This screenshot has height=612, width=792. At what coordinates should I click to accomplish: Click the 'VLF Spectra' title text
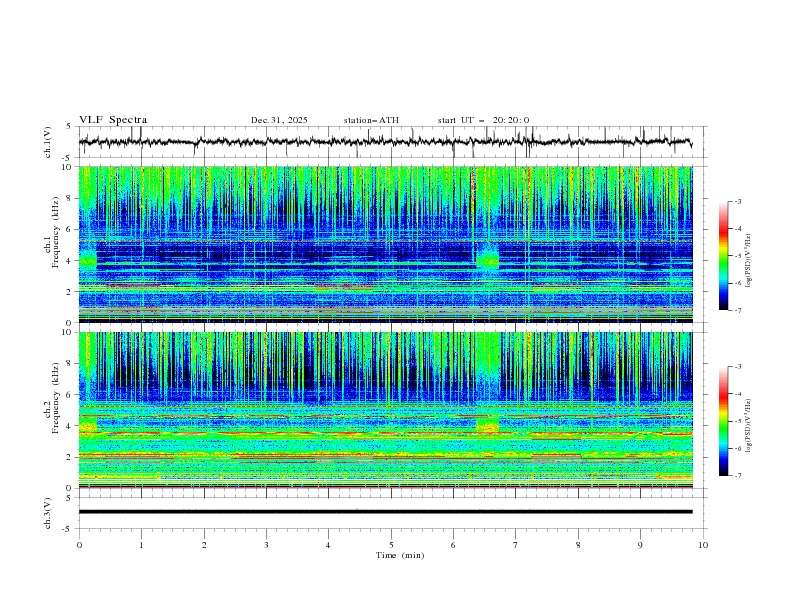[x=113, y=120]
